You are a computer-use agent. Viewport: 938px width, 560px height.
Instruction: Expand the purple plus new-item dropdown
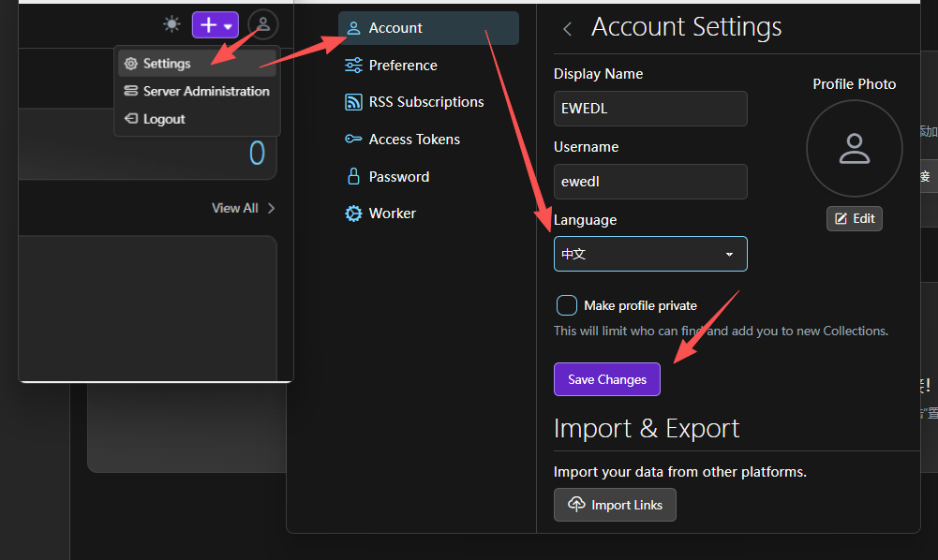coord(216,25)
